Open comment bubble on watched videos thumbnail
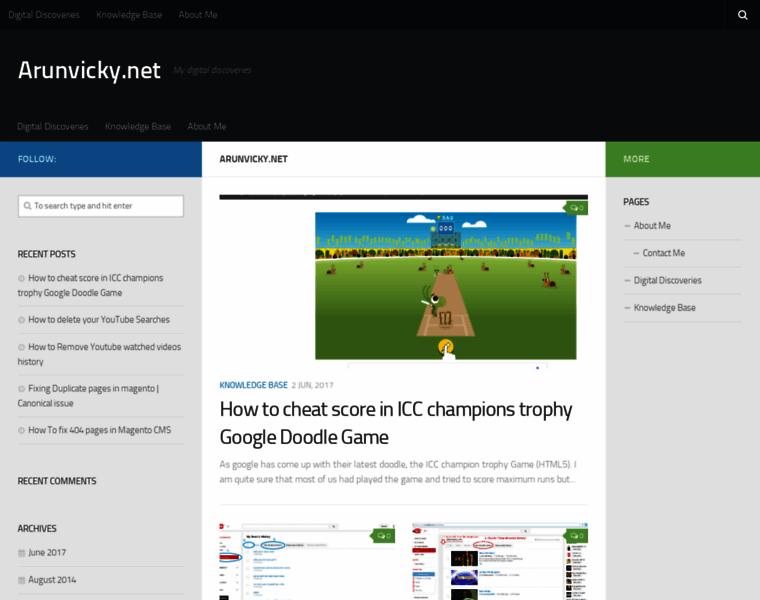760x600 pixels. tap(576, 536)
